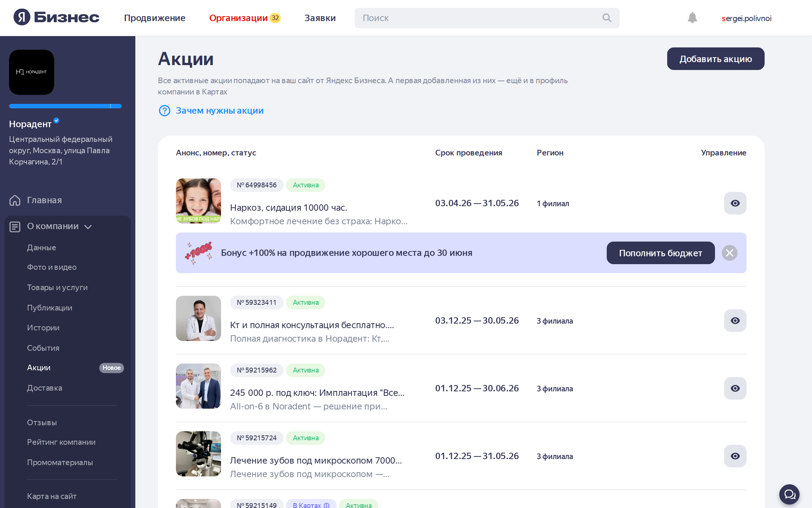Open Карта на сайт sidebar item
Image resolution: width=812 pixels, height=508 pixels.
pyautogui.click(x=52, y=496)
